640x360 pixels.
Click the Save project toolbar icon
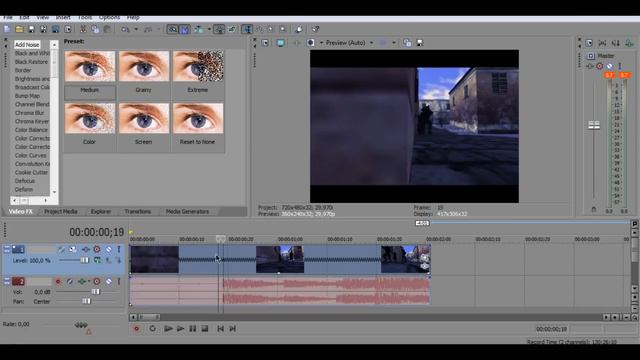point(31,29)
